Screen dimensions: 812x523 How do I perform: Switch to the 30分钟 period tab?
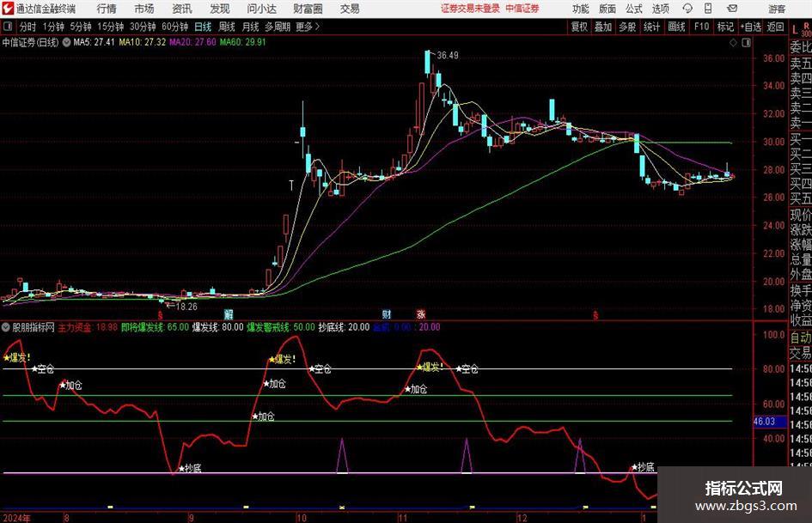tap(143, 27)
